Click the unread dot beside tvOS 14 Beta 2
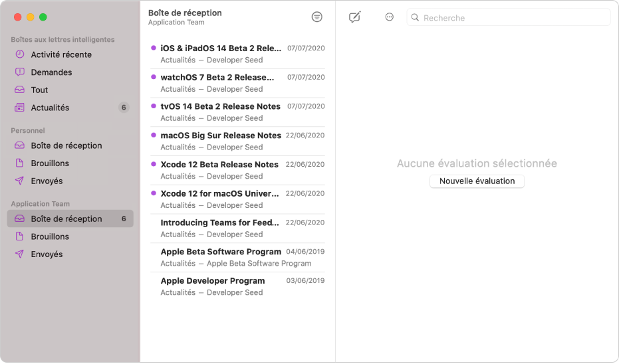This screenshot has width=619, height=364. pos(154,106)
